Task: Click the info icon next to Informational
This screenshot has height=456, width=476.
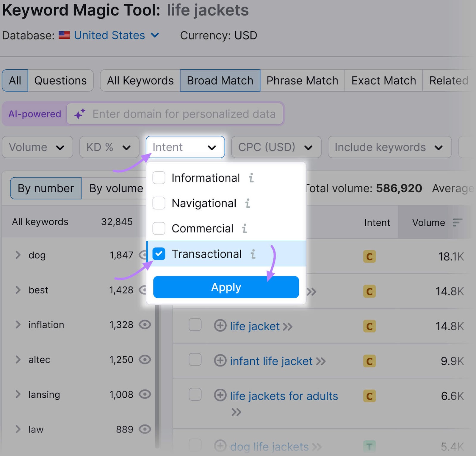Action: [251, 178]
